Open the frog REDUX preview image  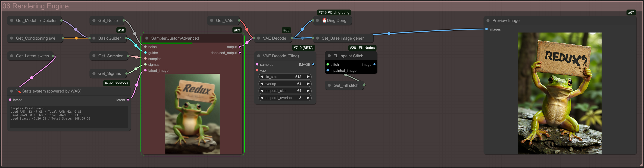coord(560,93)
